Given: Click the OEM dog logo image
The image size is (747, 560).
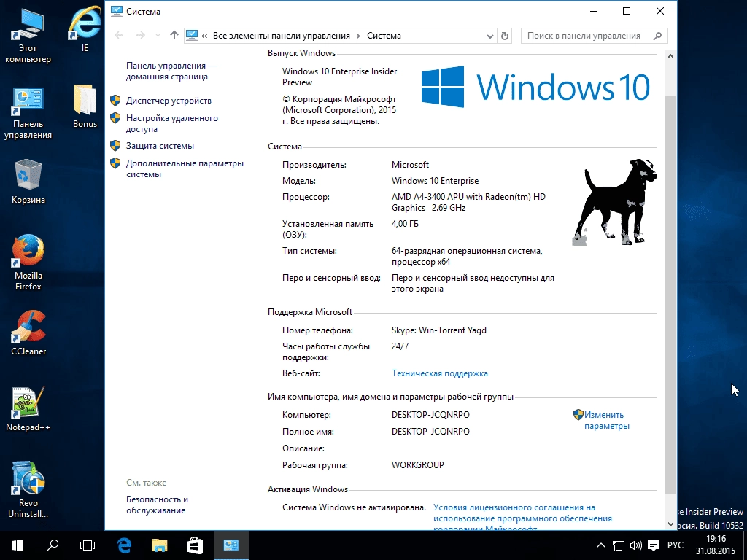Looking at the screenshot, I should pyautogui.click(x=614, y=202).
